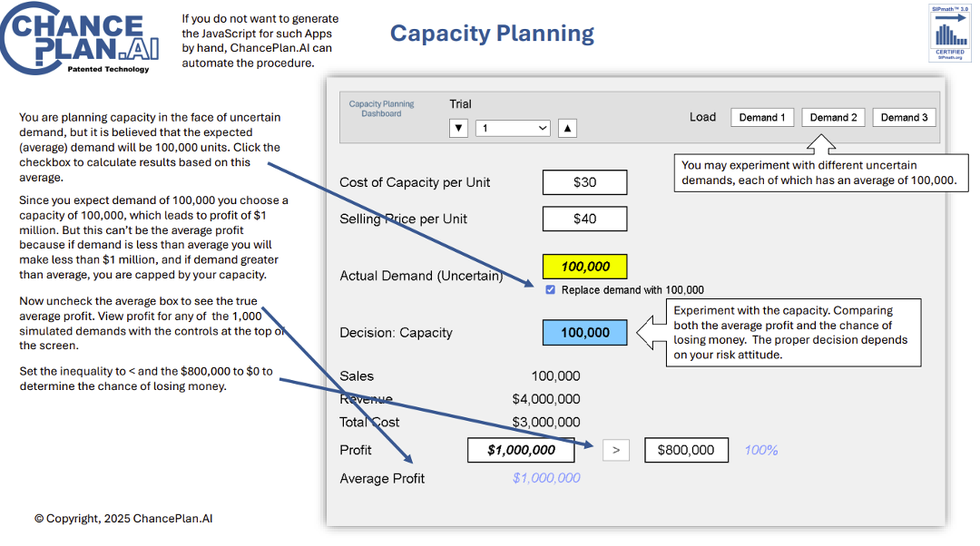This screenshot has width=980, height=546.
Task: Uncheck Replace demand with 100,000 checkbox
Action: tap(550, 290)
